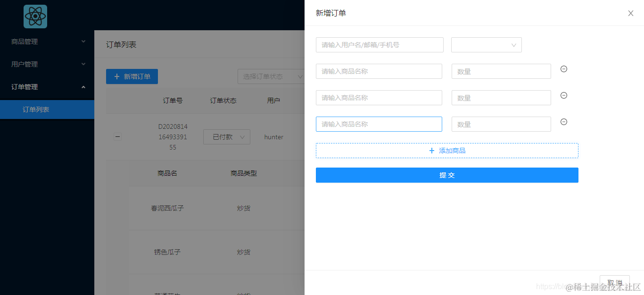Click the 新增订单 button

132,76
